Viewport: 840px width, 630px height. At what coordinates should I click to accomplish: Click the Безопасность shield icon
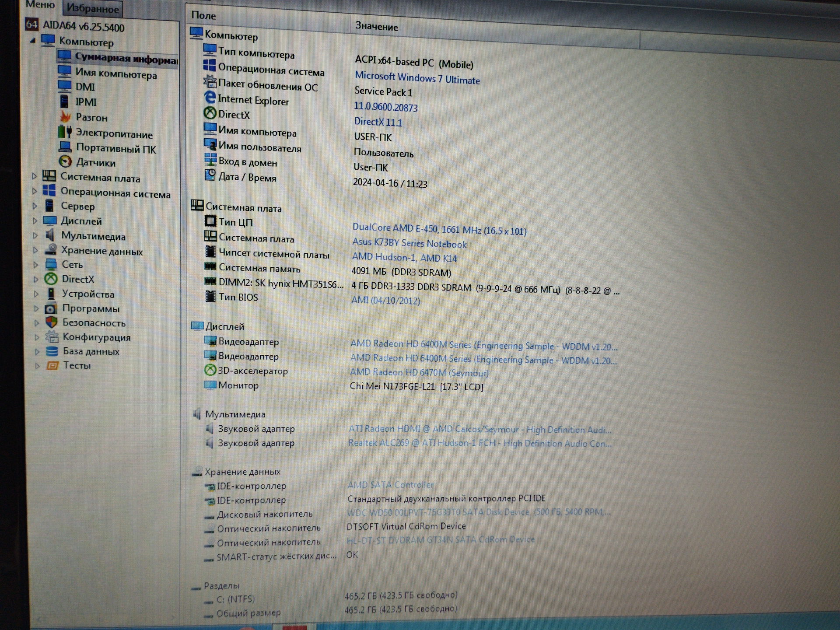coord(52,322)
